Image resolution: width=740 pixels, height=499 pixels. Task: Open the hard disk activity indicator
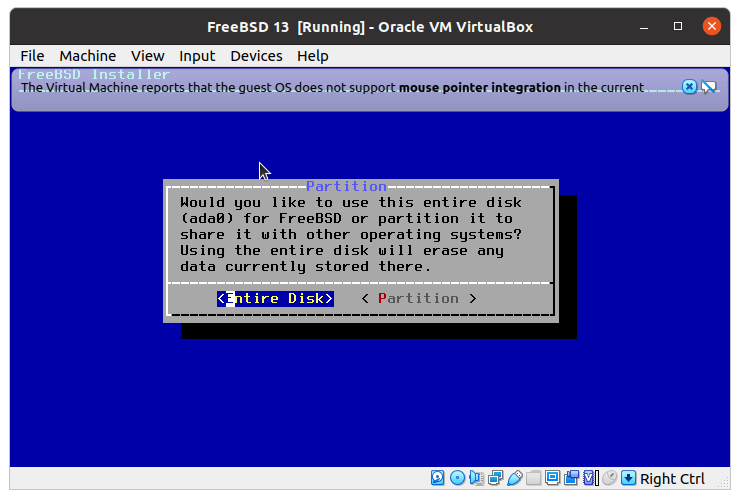[x=437, y=478]
